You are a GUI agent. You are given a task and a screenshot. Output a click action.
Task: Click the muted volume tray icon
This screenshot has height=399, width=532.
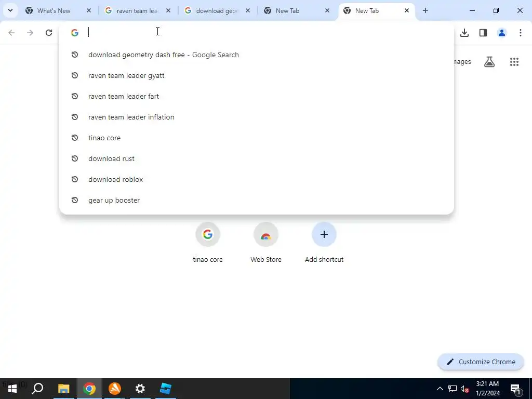464,389
